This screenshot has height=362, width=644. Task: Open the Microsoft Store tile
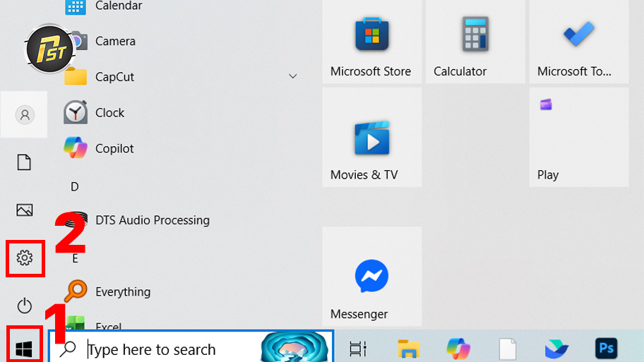coord(372,42)
